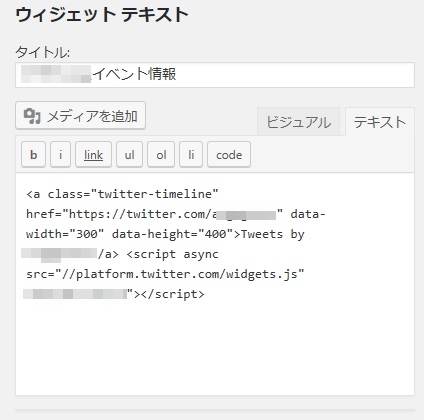Insert ordered list with ol button
426x420 pixels.
161,155
